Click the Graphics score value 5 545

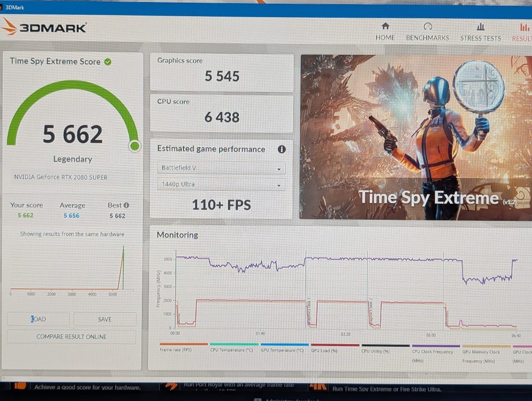(x=222, y=76)
